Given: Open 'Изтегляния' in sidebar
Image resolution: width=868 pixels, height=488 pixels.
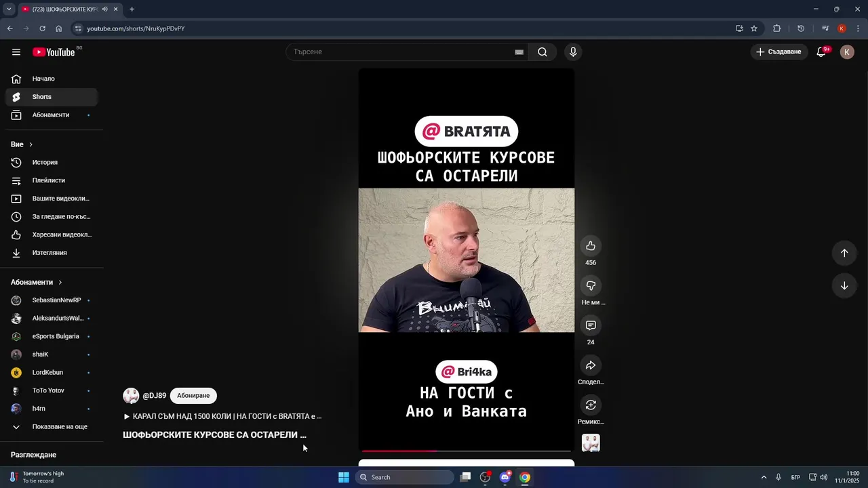Looking at the screenshot, I should point(52,253).
